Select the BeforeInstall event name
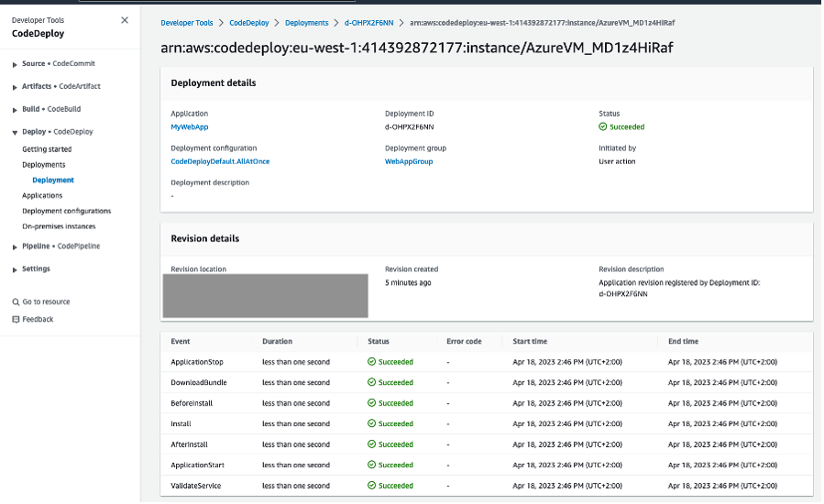 point(192,403)
